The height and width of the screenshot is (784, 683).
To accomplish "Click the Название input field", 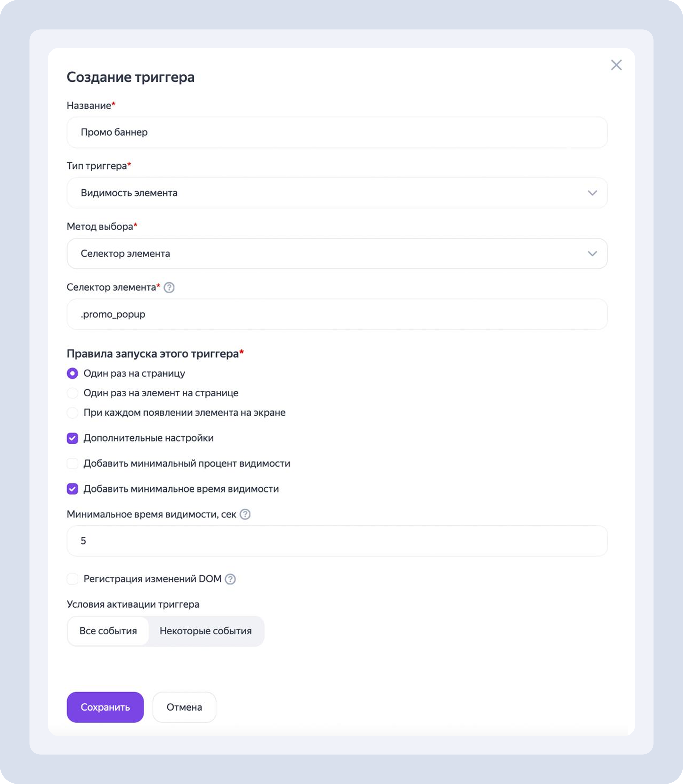I will [337, 133].
